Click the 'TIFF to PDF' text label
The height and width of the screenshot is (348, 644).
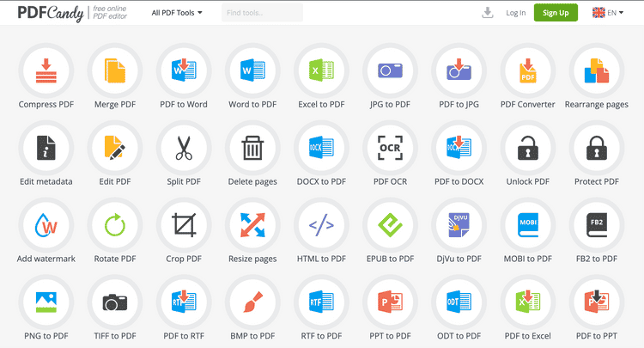(x=115, y=336)
